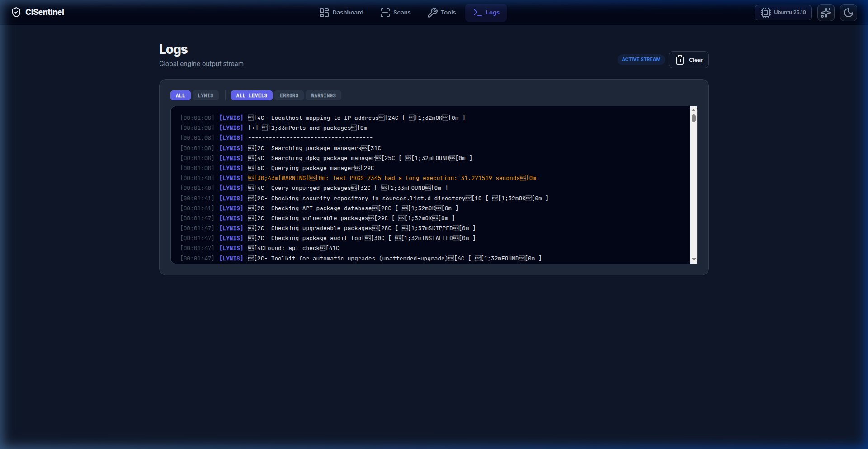Select the ALL LEVELS filter
868x449 pixels.
(252, 95)
